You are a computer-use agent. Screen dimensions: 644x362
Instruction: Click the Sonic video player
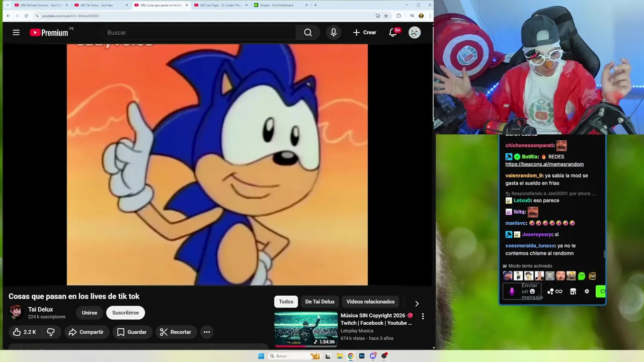217,164
